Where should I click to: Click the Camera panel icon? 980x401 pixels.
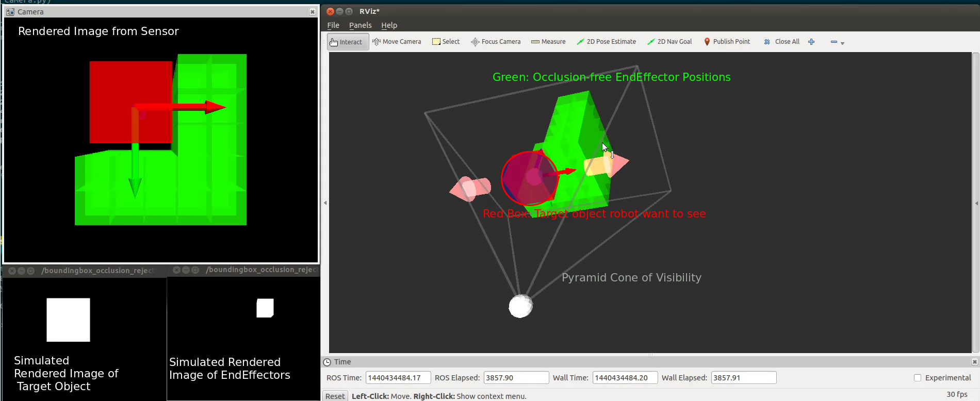(10, 12)
